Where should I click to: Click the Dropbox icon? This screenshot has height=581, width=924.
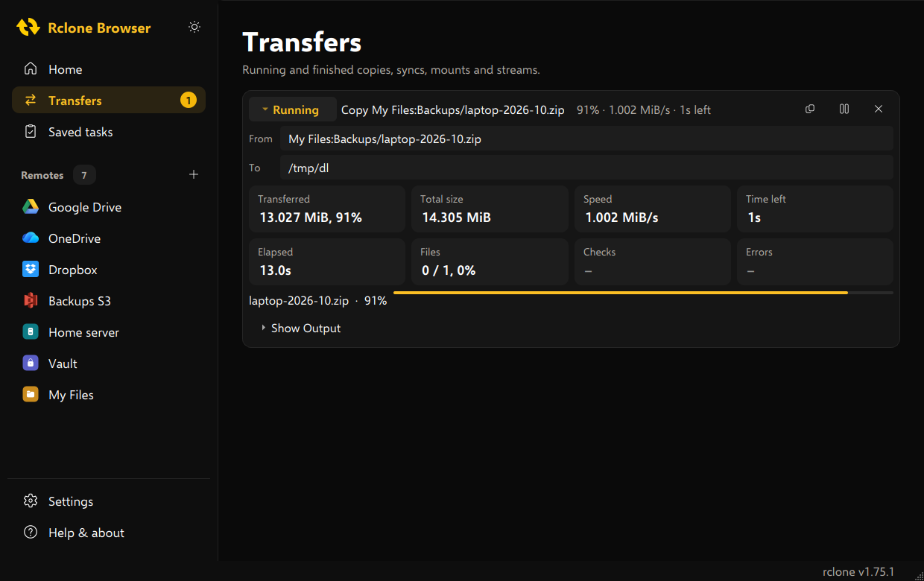[x=31, y=270]
